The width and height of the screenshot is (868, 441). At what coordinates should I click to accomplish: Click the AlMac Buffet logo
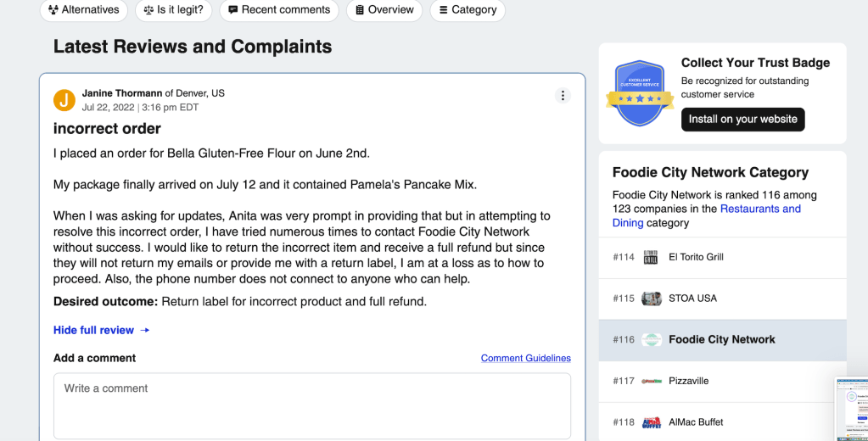click(x=651, y=422)
